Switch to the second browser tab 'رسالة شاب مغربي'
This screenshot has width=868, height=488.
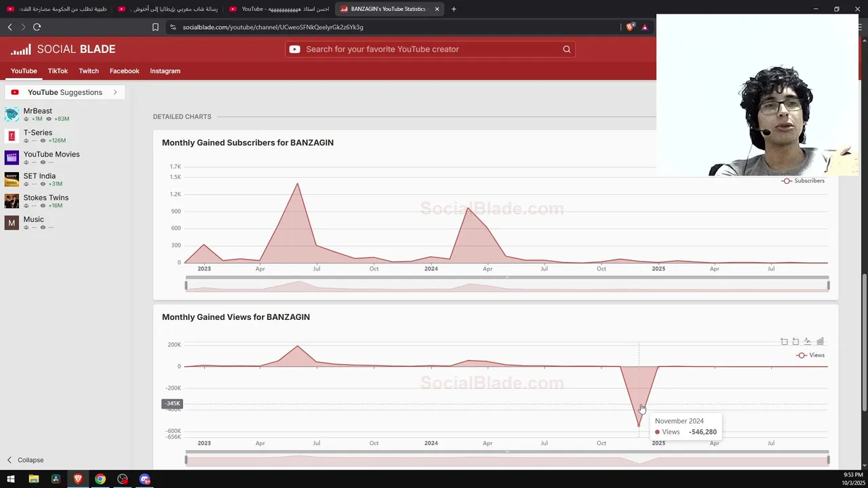pos(168,9)
